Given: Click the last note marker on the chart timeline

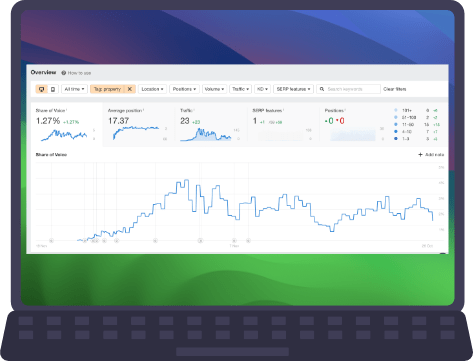Looking at the screenshot, I should (x=248, y=240).
